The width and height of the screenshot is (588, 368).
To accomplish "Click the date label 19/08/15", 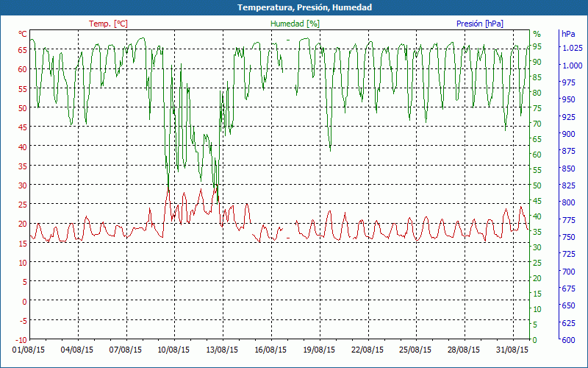I will coord(319,350).
